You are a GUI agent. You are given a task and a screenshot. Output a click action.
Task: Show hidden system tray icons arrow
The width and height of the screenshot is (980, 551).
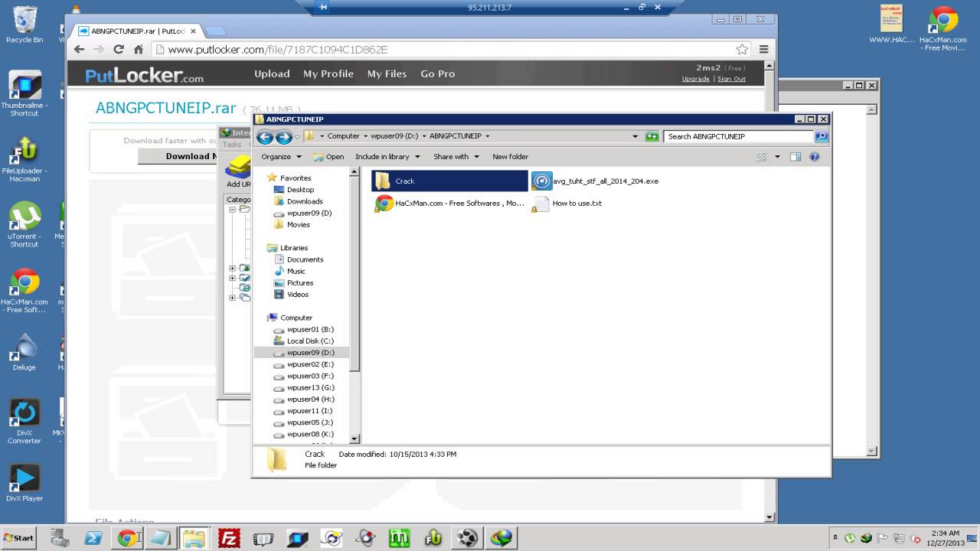pos(835,538)
